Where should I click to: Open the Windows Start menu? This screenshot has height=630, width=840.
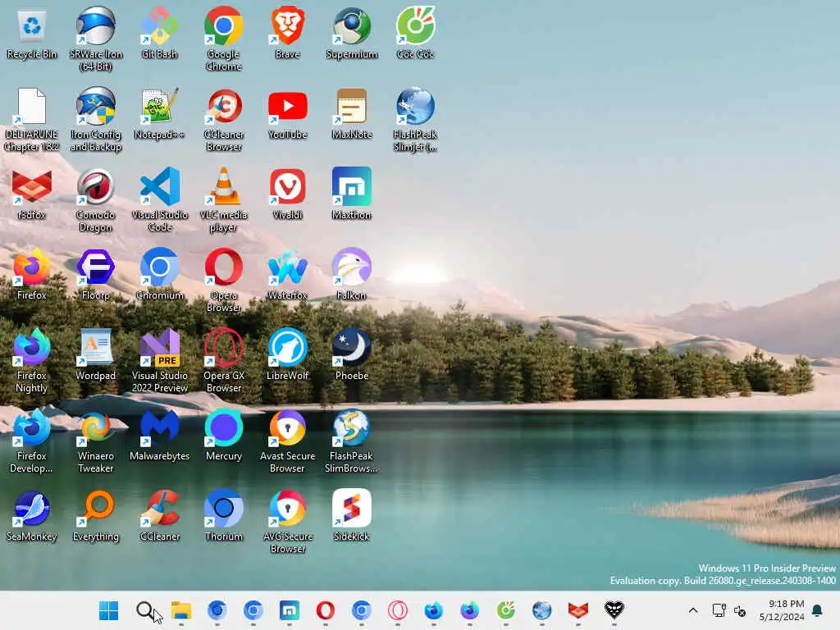(109, 610)
